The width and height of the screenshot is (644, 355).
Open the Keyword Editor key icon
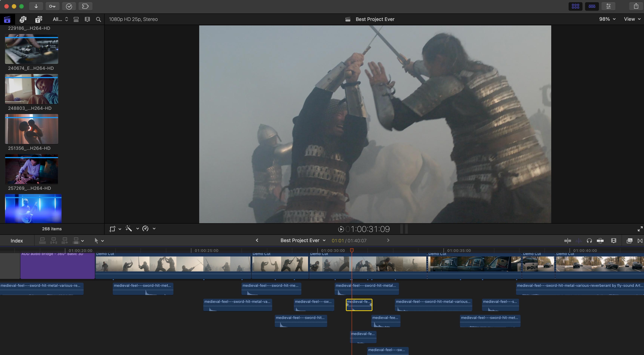pyautogui.click(x=52, y=6)
